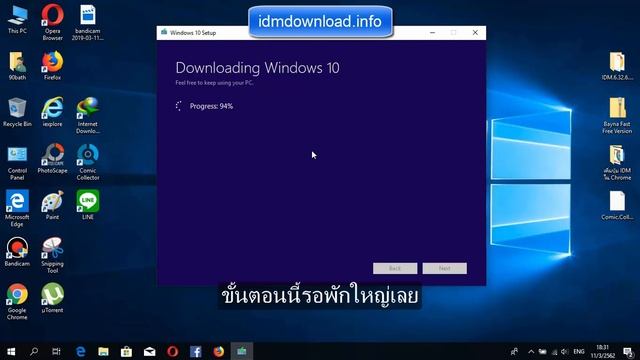The height and width of the screenshot is (360, 640).
Task: Open Control Panel desktop icon
Action: tap(17, 162)
